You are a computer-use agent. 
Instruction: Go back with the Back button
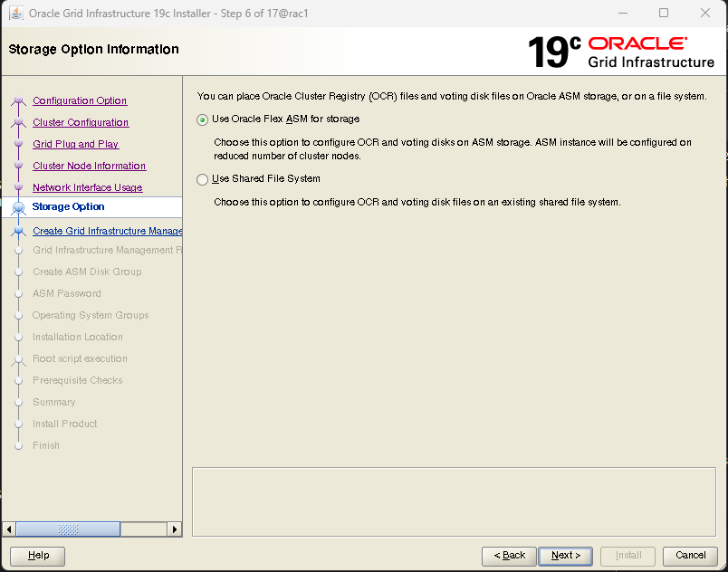tap(509, 556)
